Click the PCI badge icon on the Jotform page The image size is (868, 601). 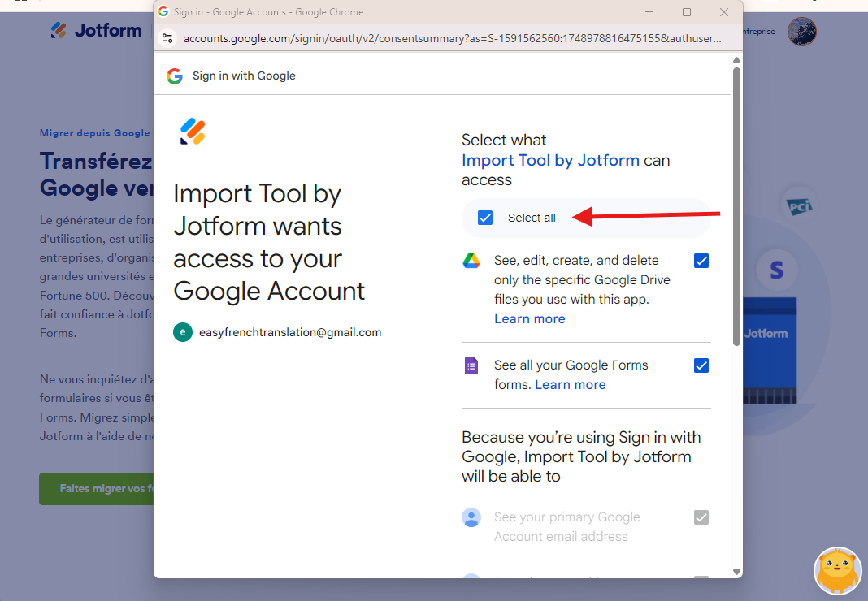click(800, 206)
